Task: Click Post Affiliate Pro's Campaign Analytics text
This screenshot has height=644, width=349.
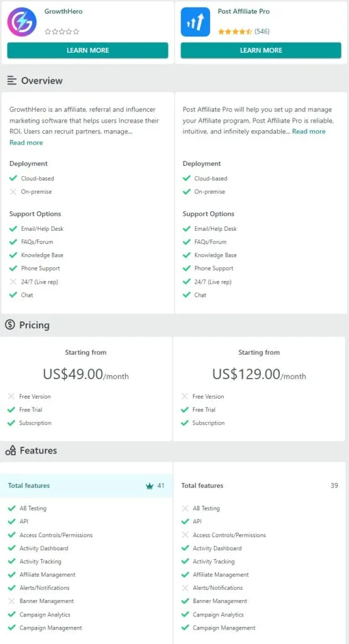Action: (x=218, y=614)
